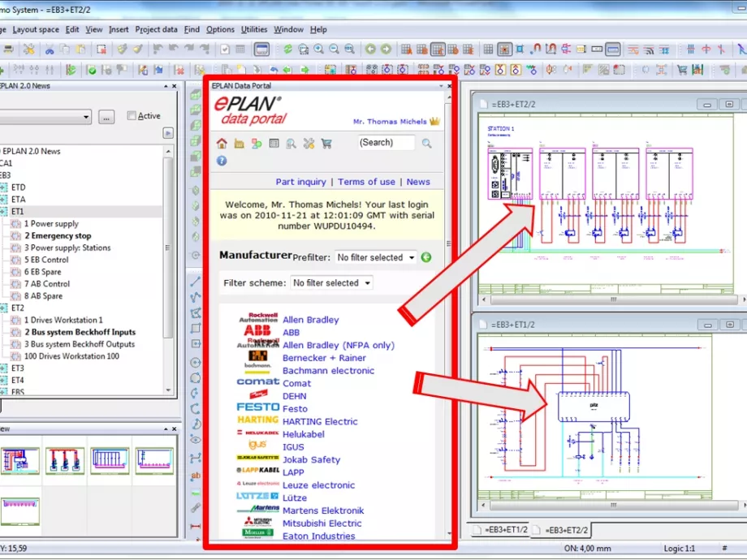
Task: Click the cut scissors toolbar icon
Action: 49,49
